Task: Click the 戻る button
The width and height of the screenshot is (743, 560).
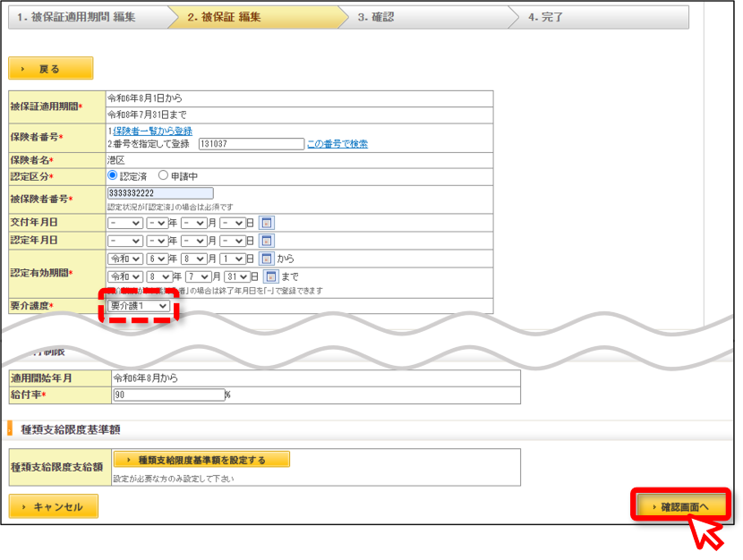Action: tap(51, 69)
